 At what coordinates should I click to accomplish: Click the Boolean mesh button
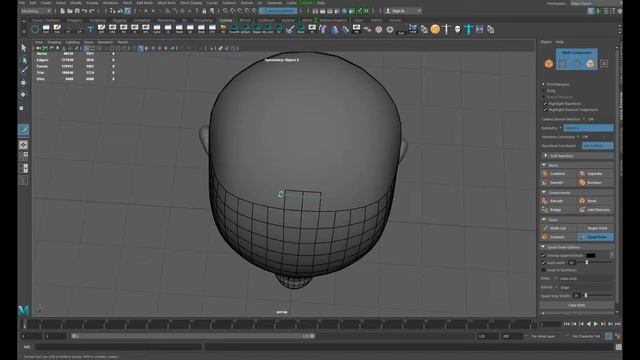[x=595, y=182]
